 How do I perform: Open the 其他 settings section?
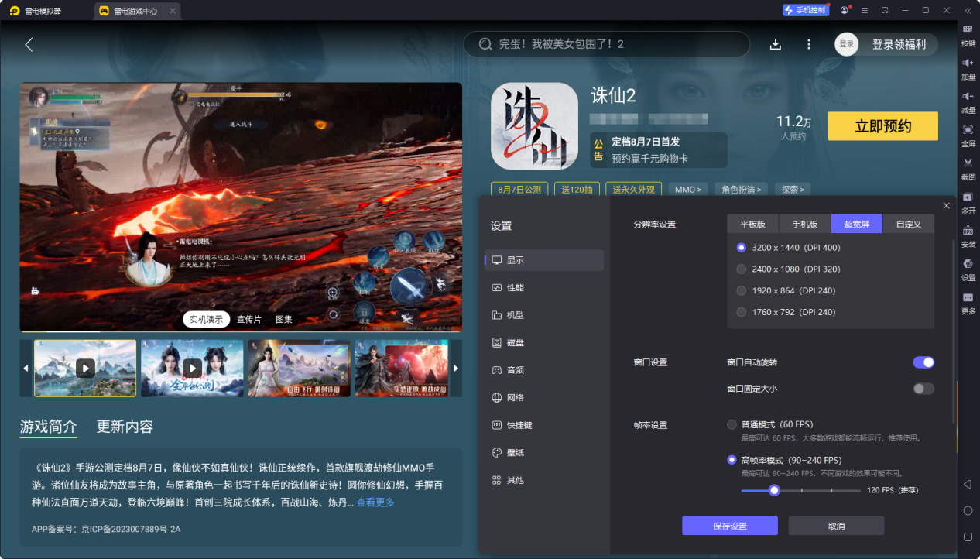coord(544,480)
